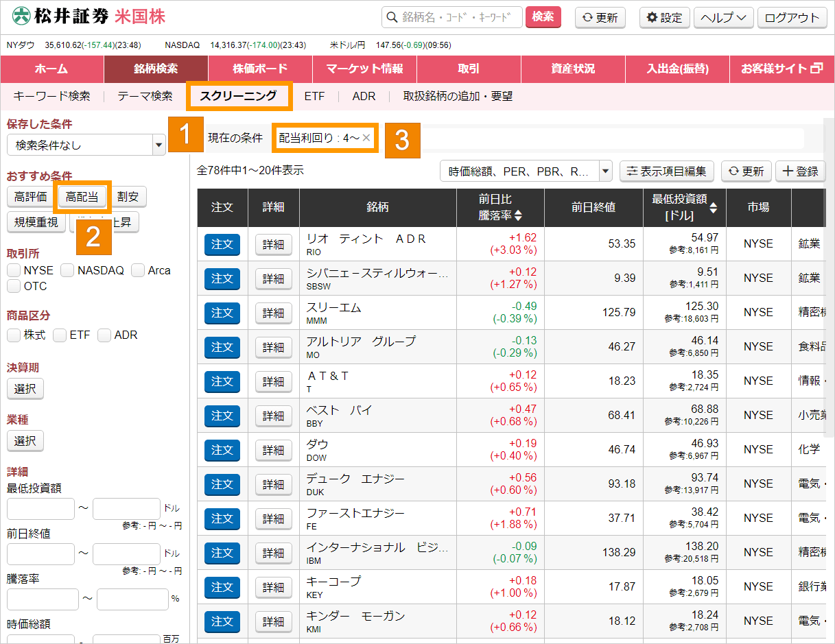835x644 pixels.
Task: Click the 最低投資額 maximum input field
Action: tap(126, 509)
